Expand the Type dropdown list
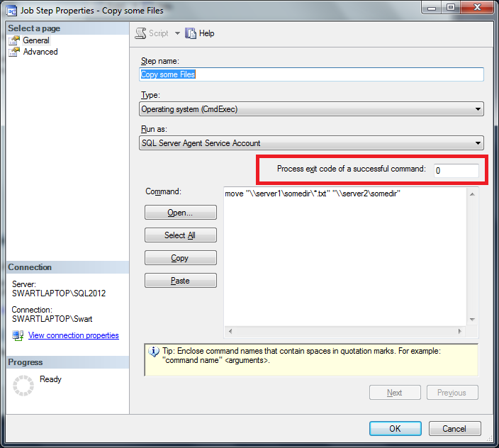The image size is (499, 448). pyautogui.click(x=478, y=109)
